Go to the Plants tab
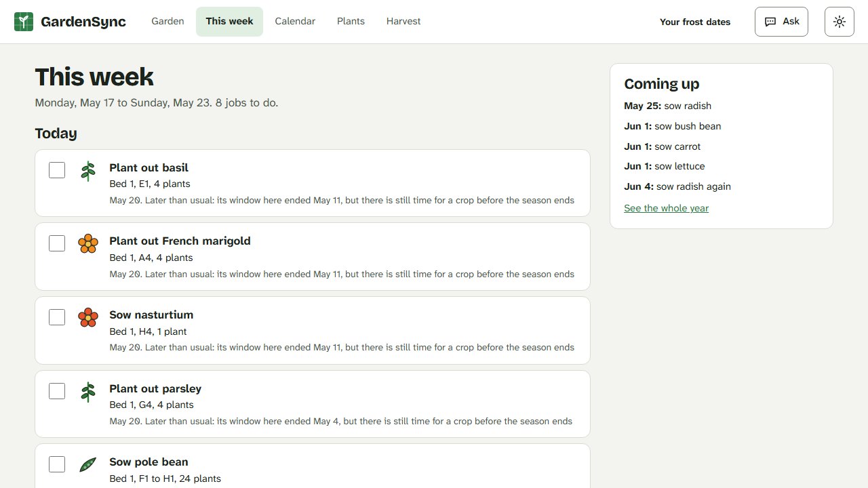868x488 pixels. coord(351,22)
